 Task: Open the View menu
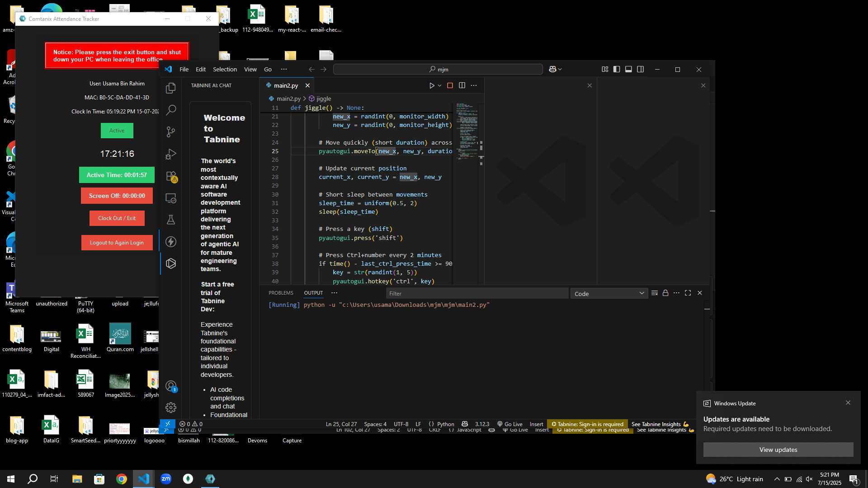pos(250,69)
